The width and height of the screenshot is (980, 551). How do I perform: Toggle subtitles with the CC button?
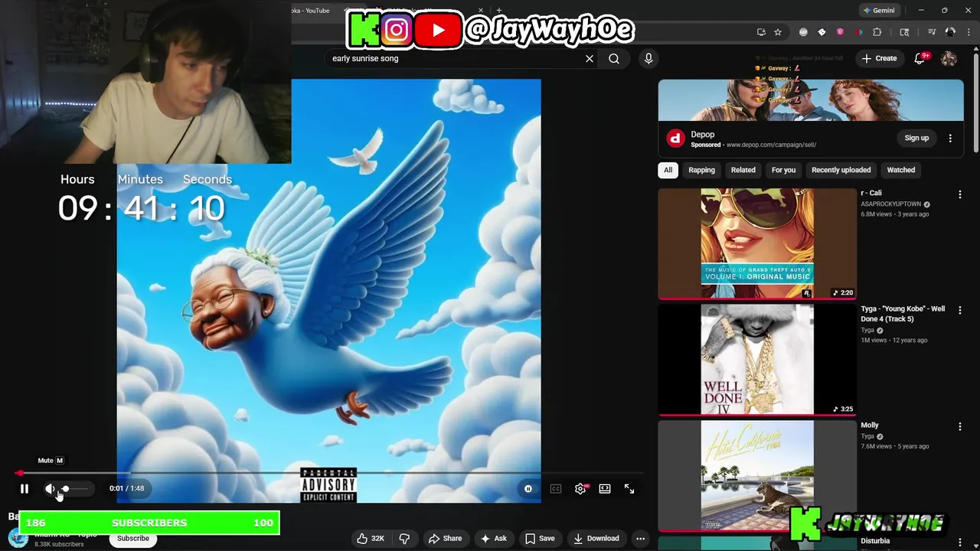[556, 488]
